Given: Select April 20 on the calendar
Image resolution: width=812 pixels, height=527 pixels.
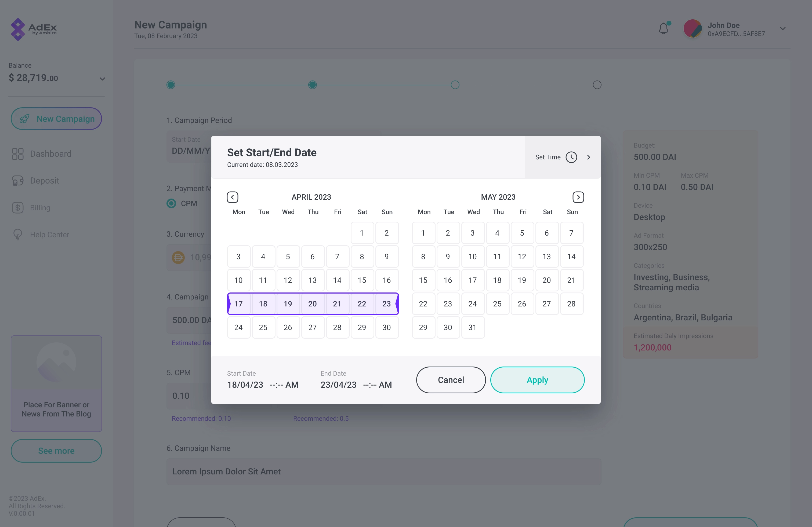Looking at the screenshot, I should (x=312, y=303).
